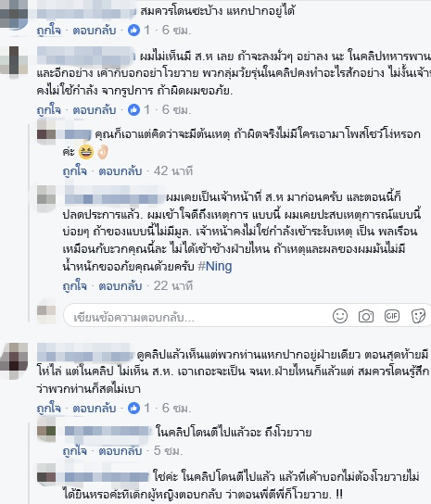431x504 pixels.
Task: View like reaction on second comment
Action: [133, 110]
